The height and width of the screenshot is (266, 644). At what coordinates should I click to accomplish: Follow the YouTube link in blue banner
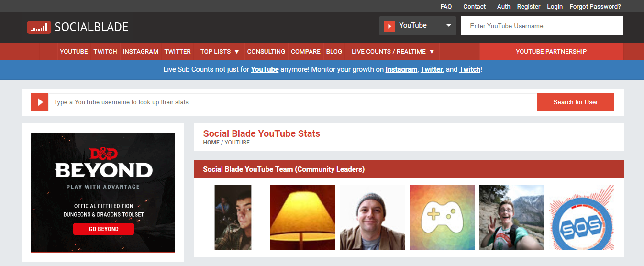tap(265, 69)
